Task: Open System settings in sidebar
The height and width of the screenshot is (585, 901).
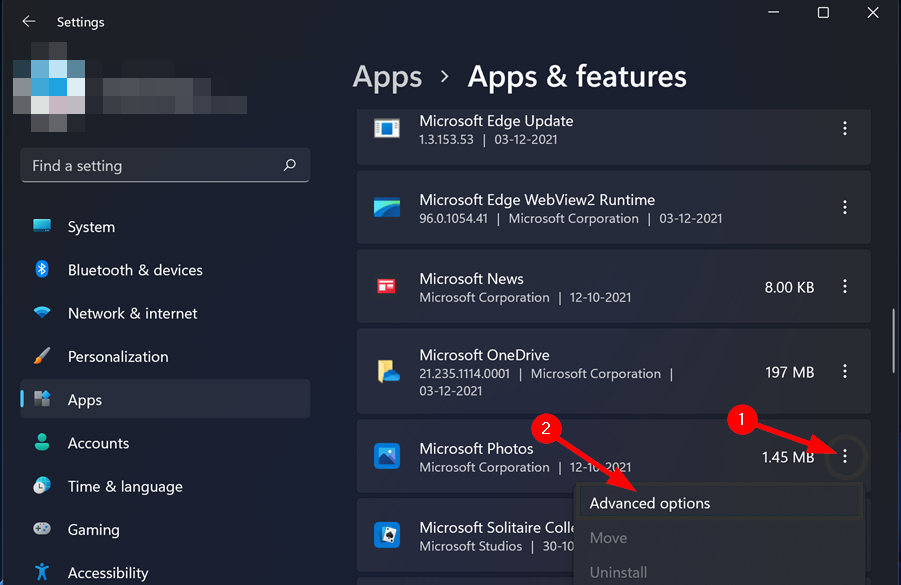Action: click(91, 227)
